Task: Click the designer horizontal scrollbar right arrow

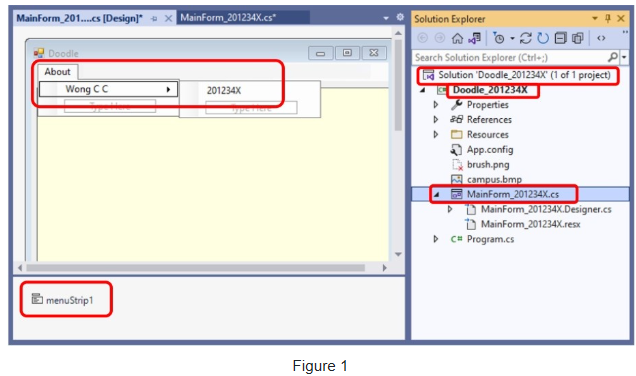Action: (385, 268)
